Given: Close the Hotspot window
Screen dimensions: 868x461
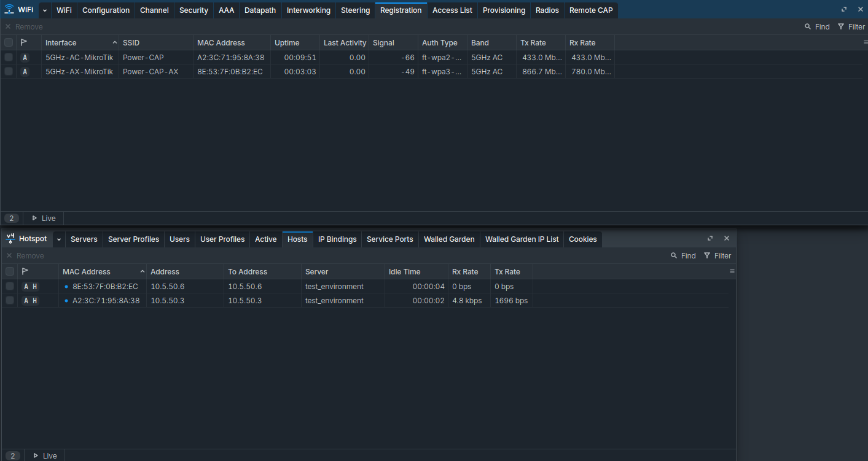Looking at the screenshot, I should [x=727, y=239].
